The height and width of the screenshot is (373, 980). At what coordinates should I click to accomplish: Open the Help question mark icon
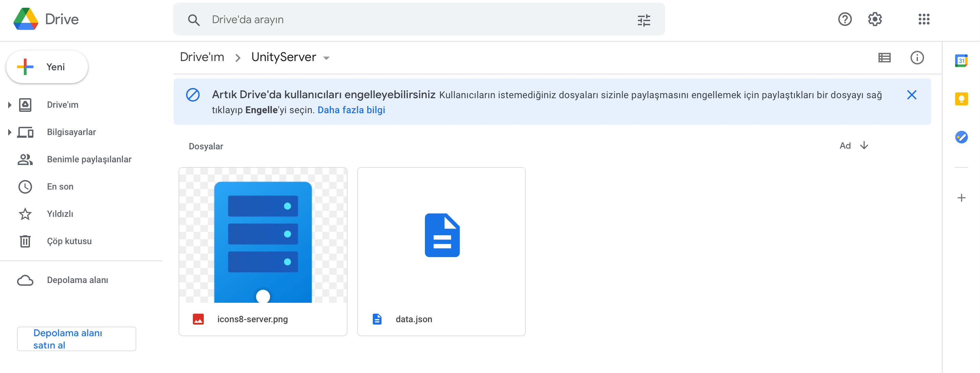tap(845, 19)
